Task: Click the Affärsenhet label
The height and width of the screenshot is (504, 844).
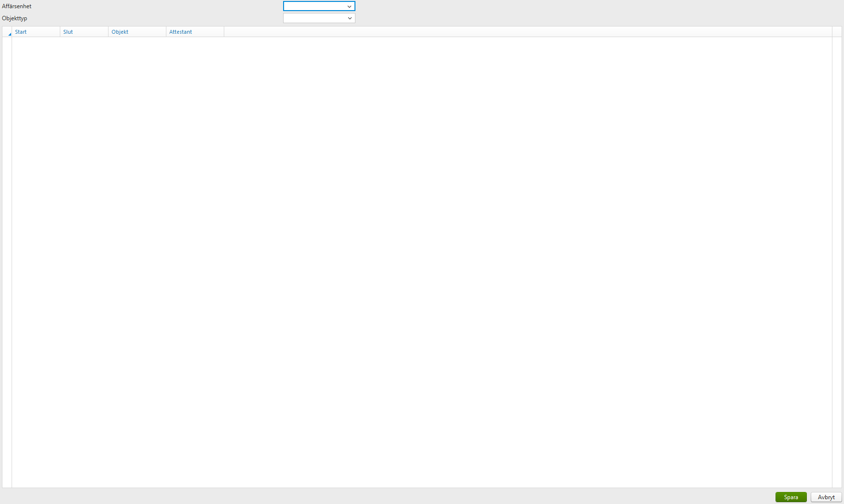Action: point(16,6)
